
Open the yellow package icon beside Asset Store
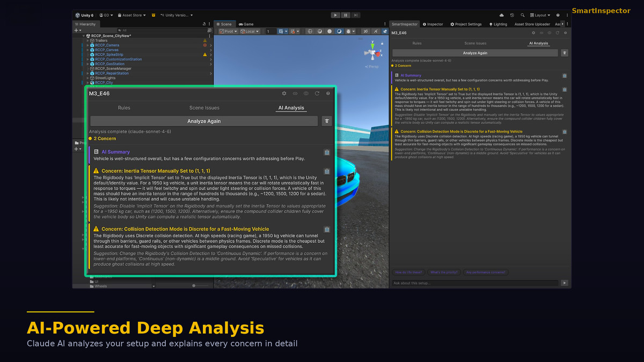coord(153,15)
